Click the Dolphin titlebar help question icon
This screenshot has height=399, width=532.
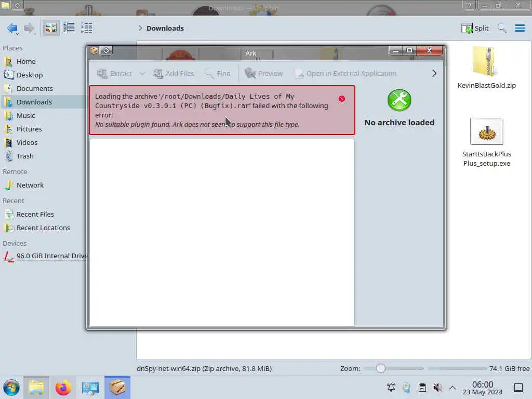470,6
